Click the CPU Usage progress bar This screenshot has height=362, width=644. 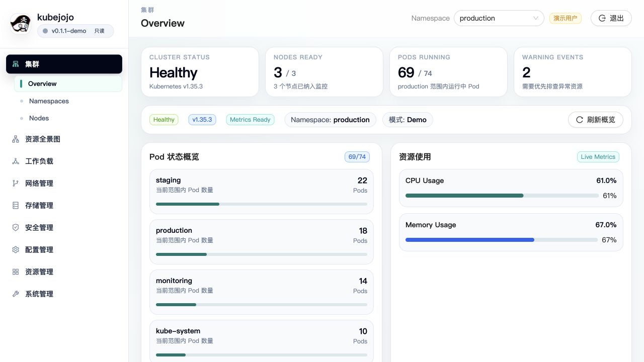pyautogui.click(x=502, y=196)
